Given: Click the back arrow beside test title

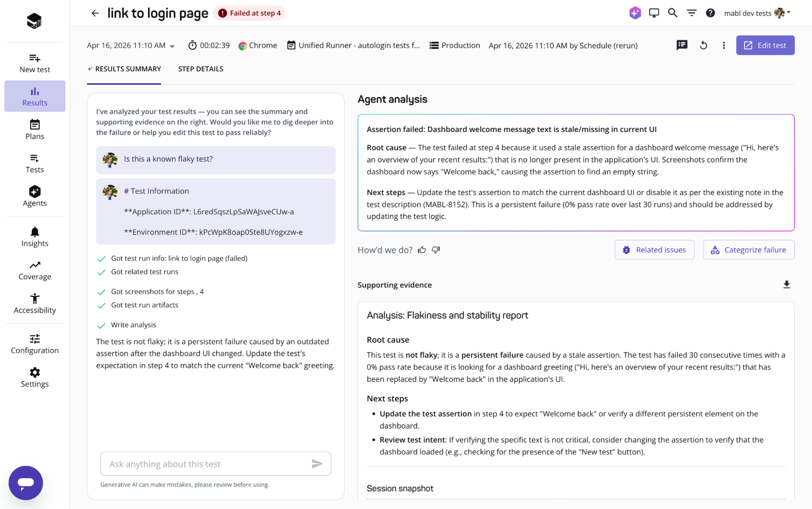Looking at the screenshot, I should pos(95,13).
